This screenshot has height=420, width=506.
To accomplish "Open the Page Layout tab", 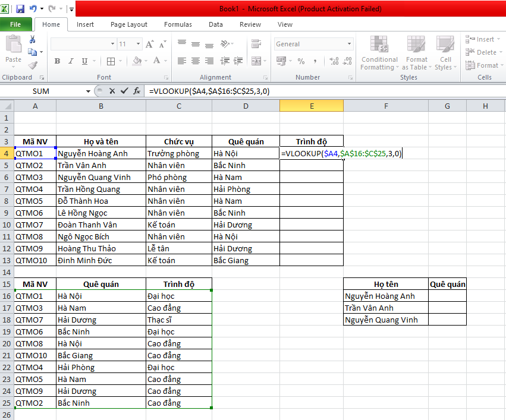I will point(129,24).
